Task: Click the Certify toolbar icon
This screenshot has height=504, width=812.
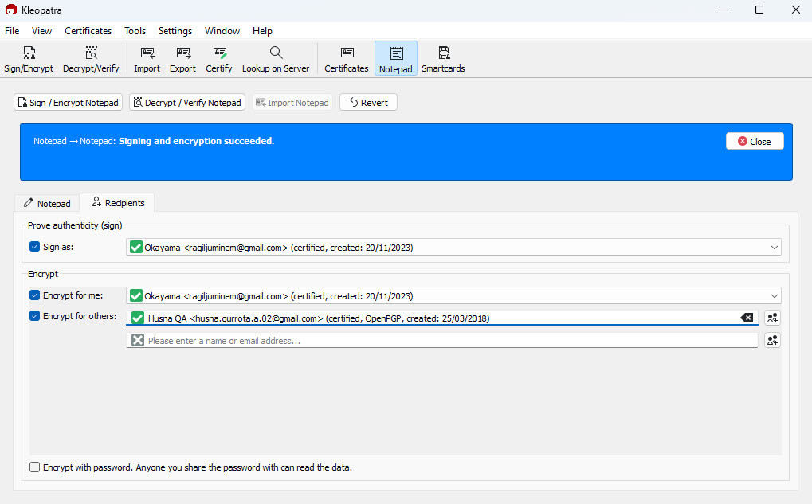Action: (218, 59)
